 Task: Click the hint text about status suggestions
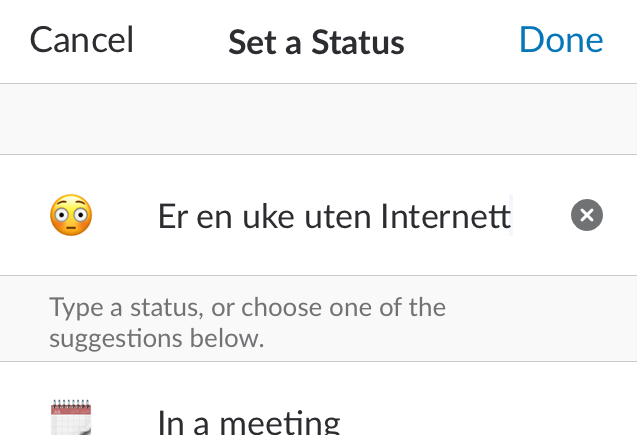point(247,322)
